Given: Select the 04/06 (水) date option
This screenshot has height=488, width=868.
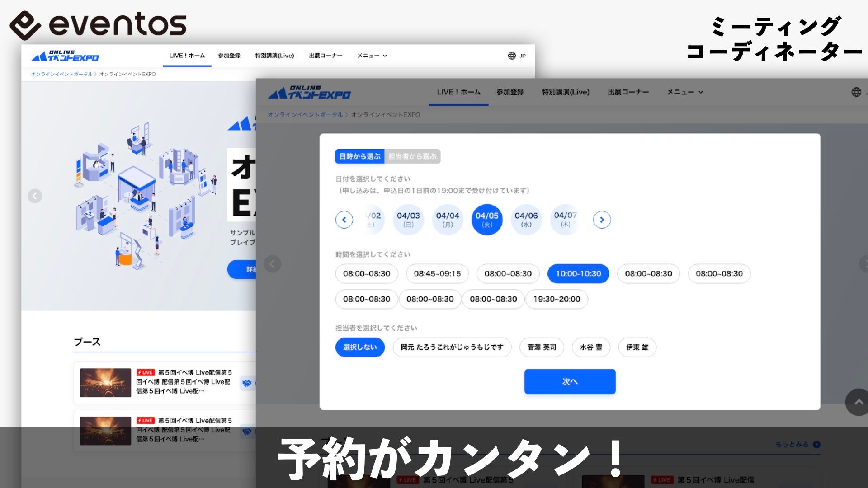Looking at the screenshot, I should pyautogui.click(x=526, y=220).
